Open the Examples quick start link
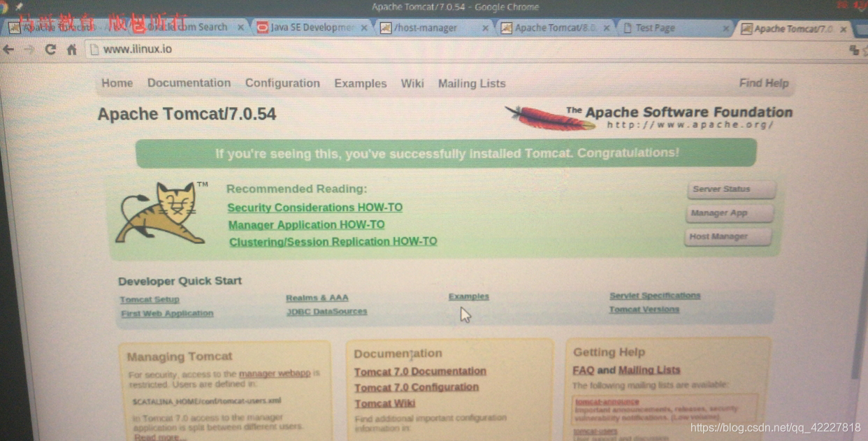This screenshot has height=441, width=868. coord(469,296)
